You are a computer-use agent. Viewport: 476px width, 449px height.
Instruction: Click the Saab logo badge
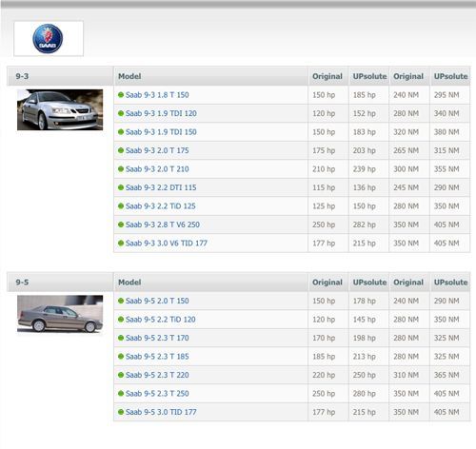pos(48,38)
